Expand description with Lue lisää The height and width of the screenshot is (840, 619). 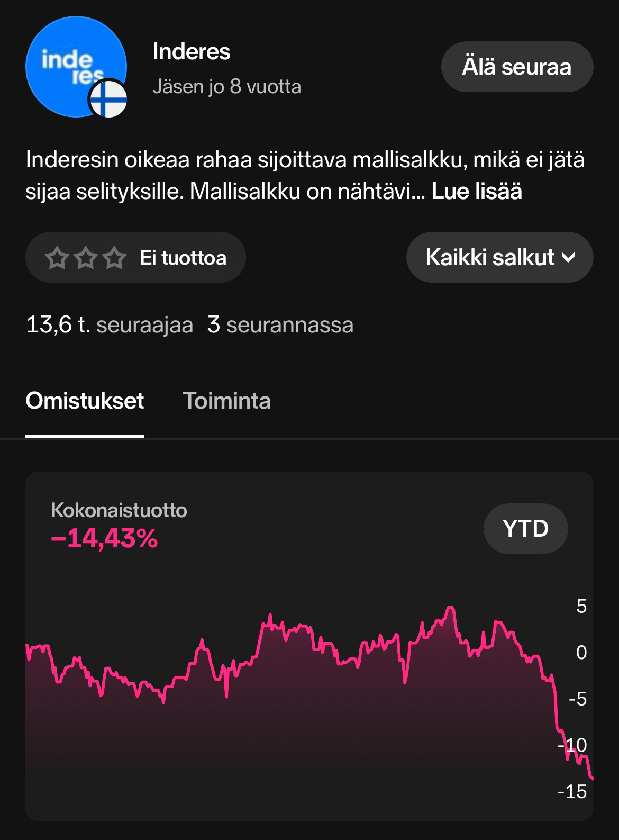click(477, 192)
